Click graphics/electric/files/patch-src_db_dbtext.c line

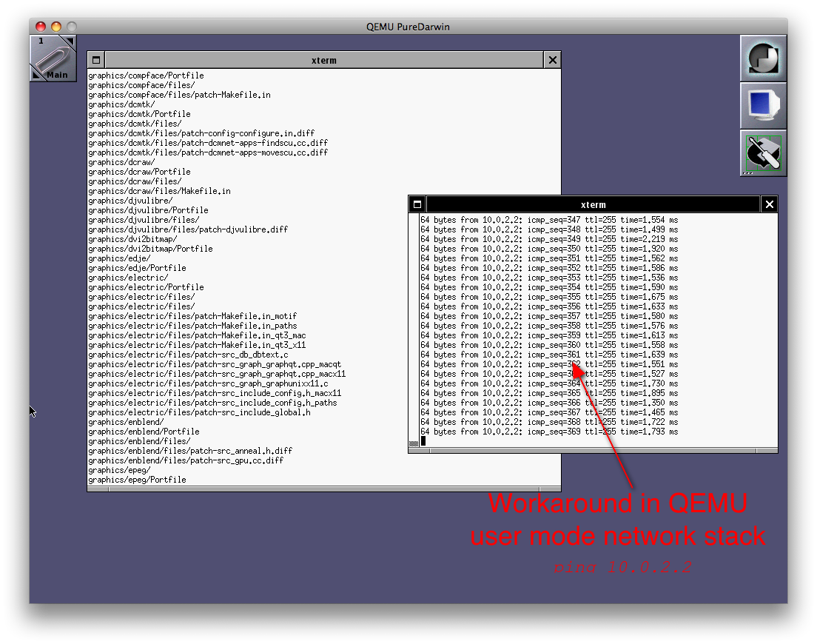click(188, 355)
